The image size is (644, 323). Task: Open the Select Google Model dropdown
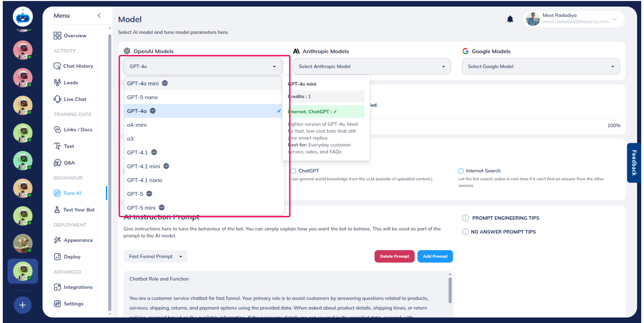pyautogui.click(x=541, y=66)
